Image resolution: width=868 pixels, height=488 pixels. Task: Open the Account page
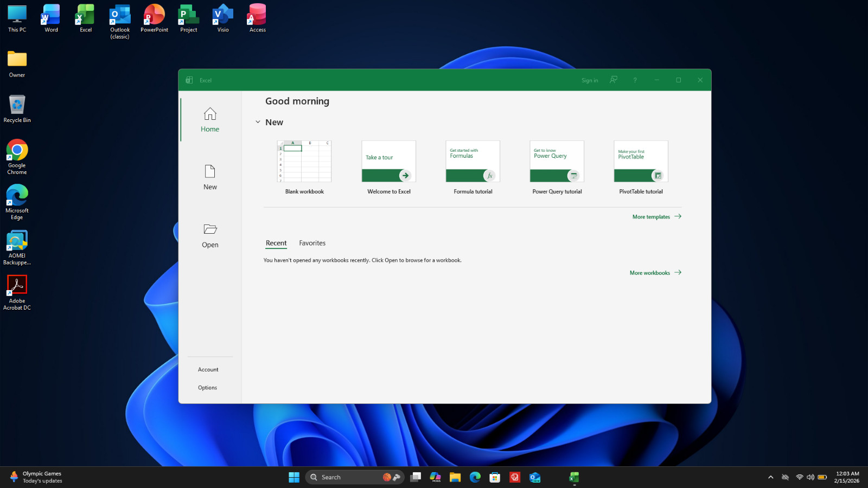click(208, 369)
